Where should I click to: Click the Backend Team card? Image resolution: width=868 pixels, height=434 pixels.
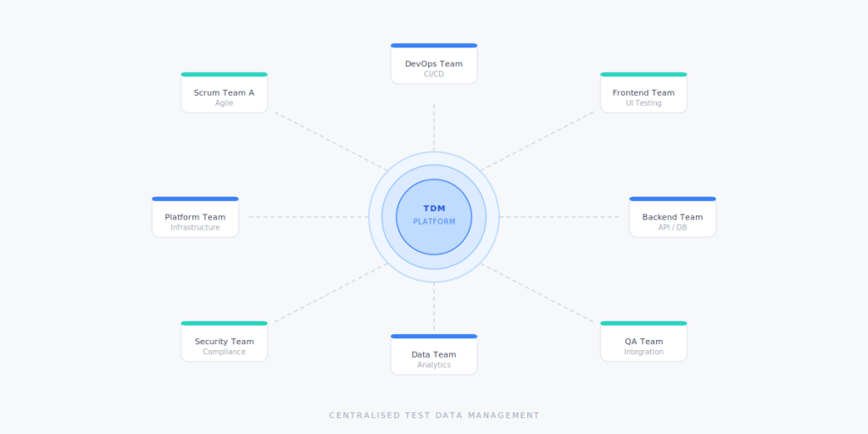click(x=672, y=217)
